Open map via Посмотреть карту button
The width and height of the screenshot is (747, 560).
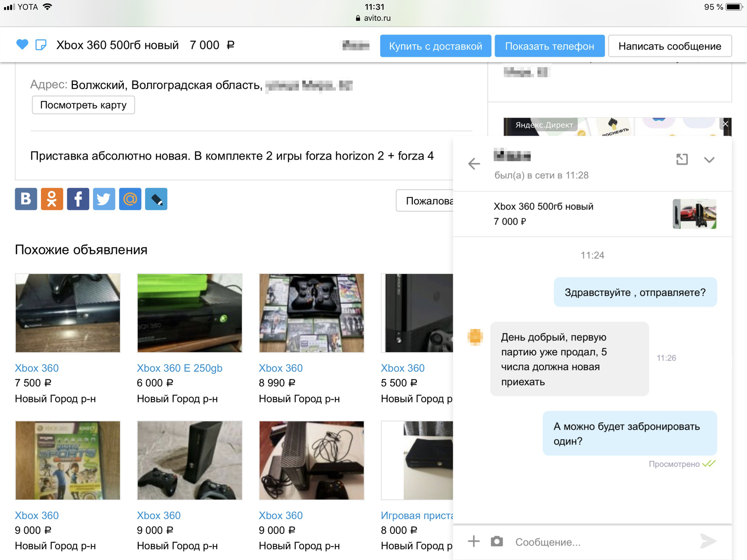(x=83, y=105)
